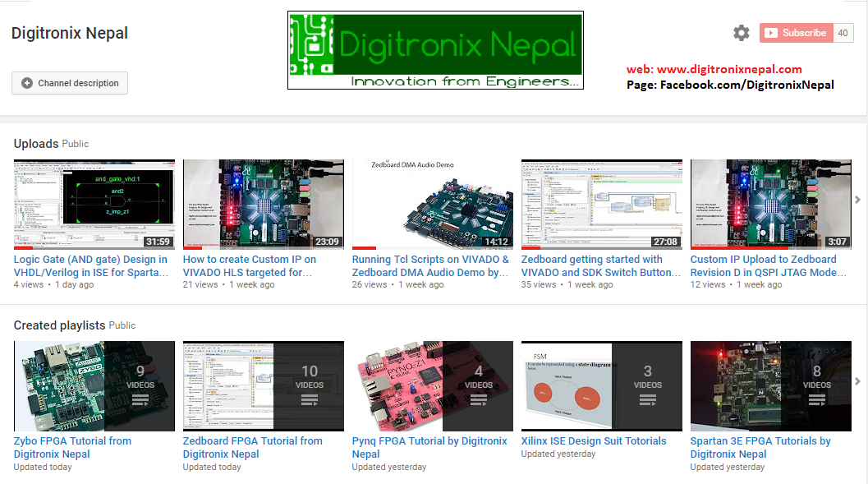Screen dimensions: 868x484
Task: Open Pynq FPGA Tutorial playlist title
Action: pos(429,448)
